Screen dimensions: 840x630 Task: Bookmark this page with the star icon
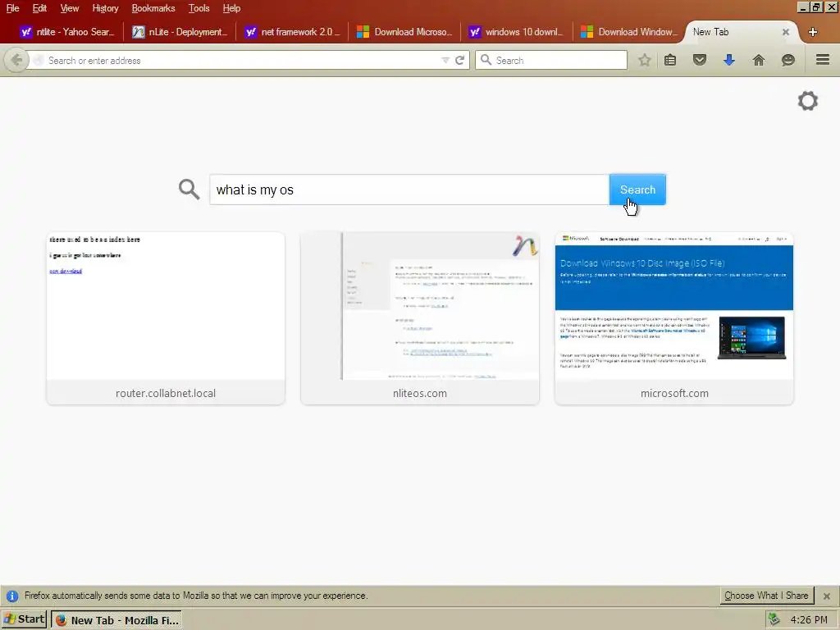click(x=645, y=60)
